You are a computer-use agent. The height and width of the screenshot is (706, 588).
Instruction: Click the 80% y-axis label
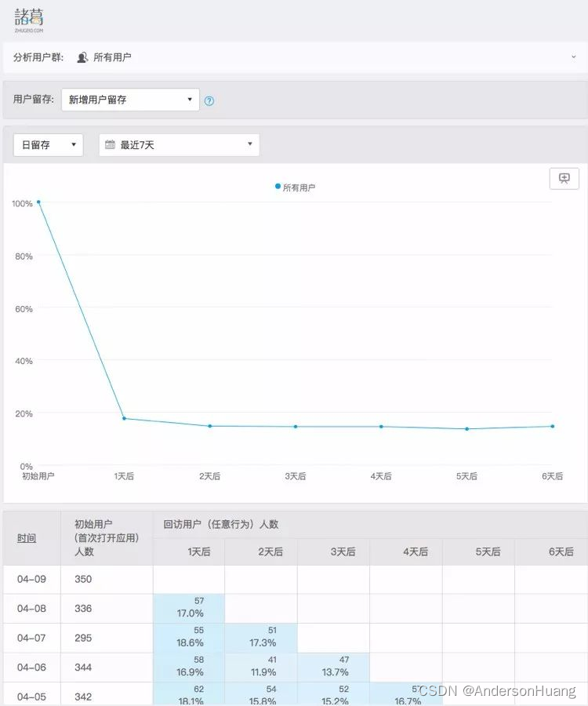point(24,257)
